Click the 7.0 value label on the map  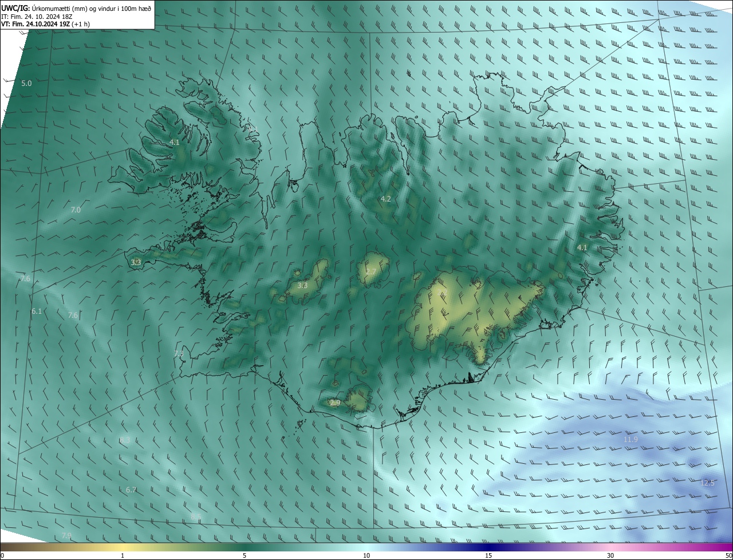pyautogui.click(x=76, y=210)
